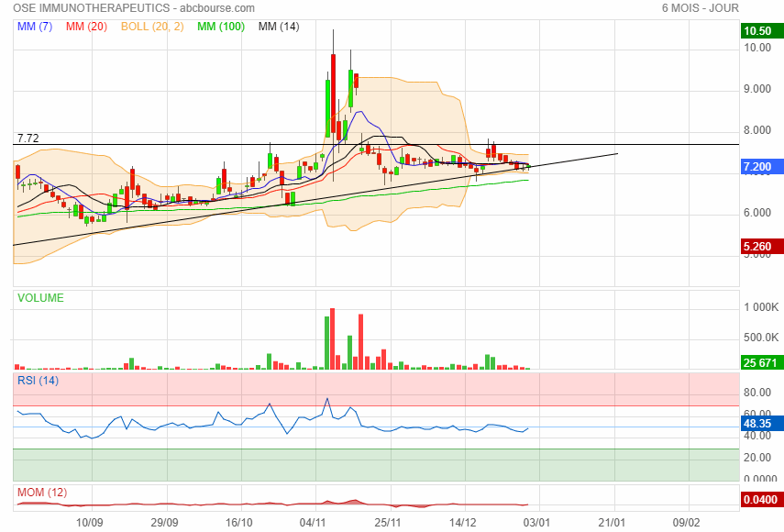Click the 14/12 date axis label
The height and width of the screenshot is (532, 784).
click(463, 523)
